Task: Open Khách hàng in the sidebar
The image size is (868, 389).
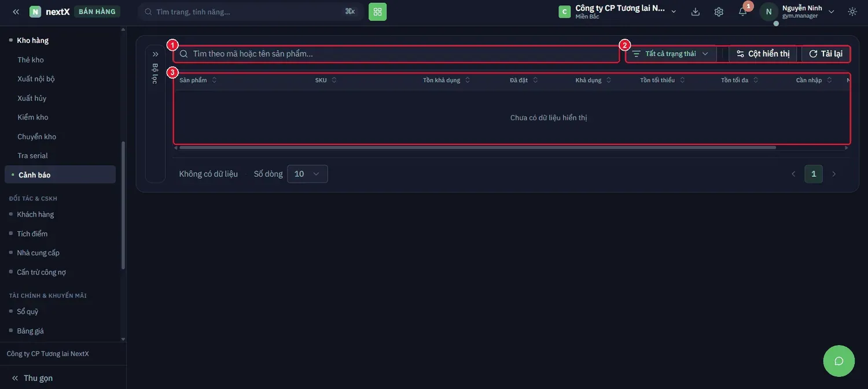Action: [35, 214]
